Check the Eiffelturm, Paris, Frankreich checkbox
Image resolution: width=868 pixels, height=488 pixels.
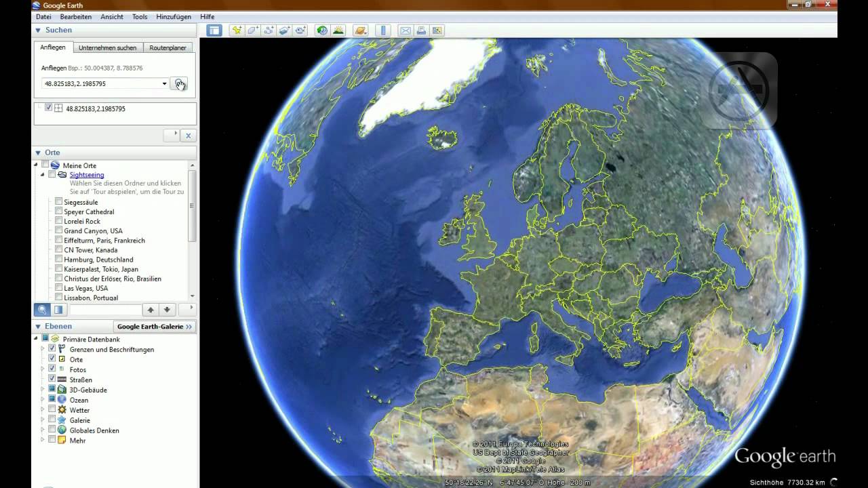(x=58, y=240)
